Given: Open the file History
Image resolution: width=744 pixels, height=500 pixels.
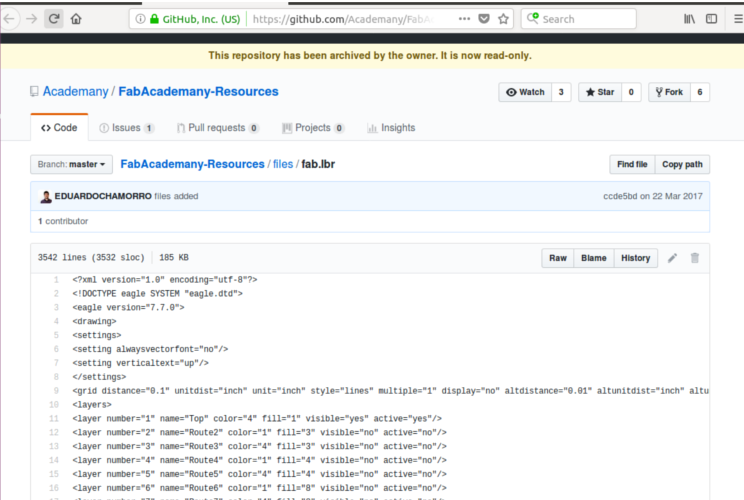Looking at the screenshot, I should (x=635, y=258).
